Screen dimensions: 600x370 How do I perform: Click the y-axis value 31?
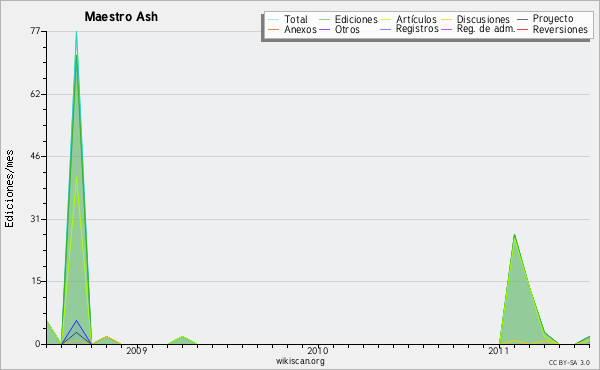click(x=35, y=219)
